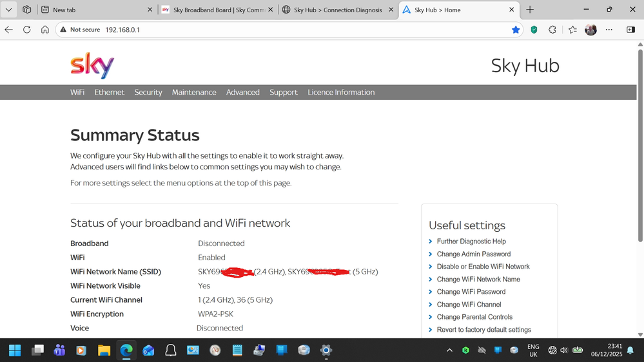
Task: Open Change WiFi Password link
Action: (471, 292)
